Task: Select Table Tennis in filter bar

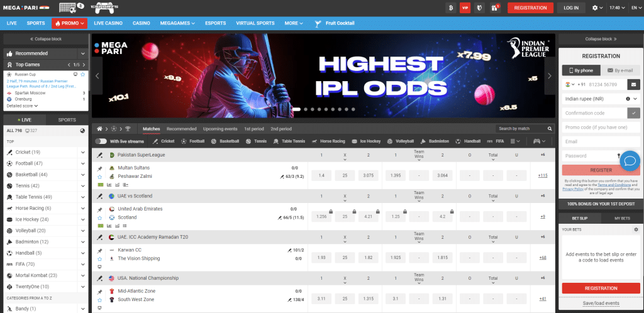Action: [x=289, y=141]
